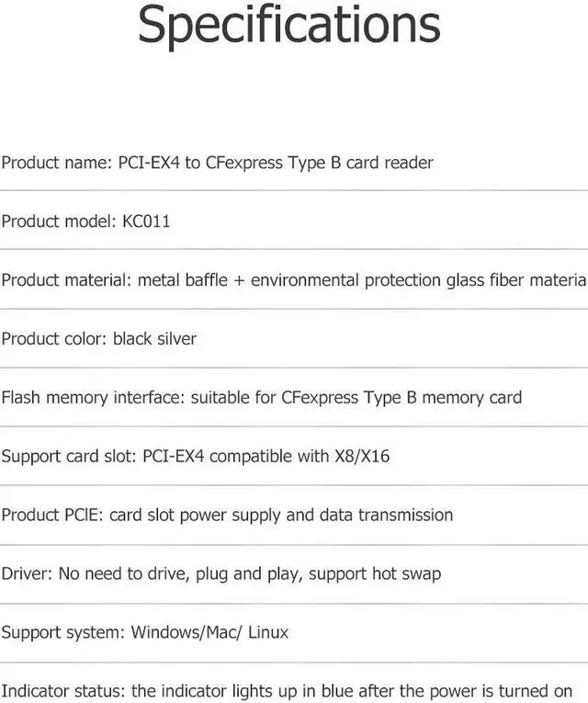Viewport: 588px width, 703px height.
Task: Select the 'Support system' label
Action: click(62, 632)
